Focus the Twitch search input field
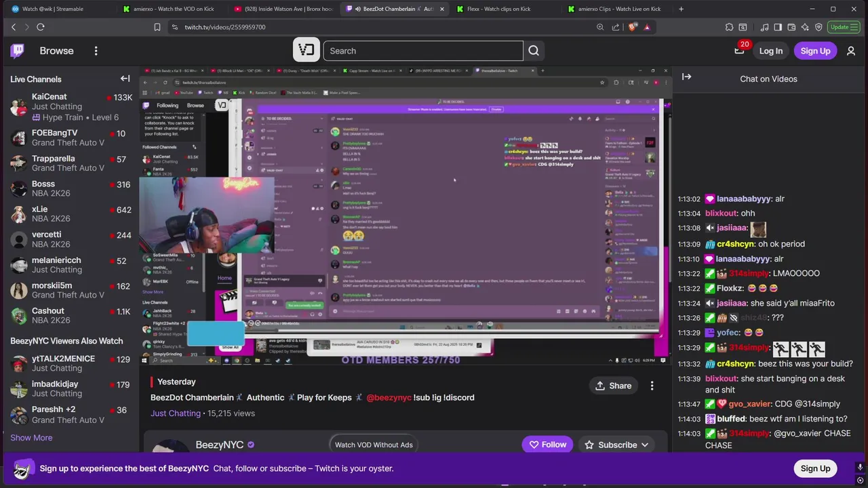Screen dimensions: 868x488 422,51
